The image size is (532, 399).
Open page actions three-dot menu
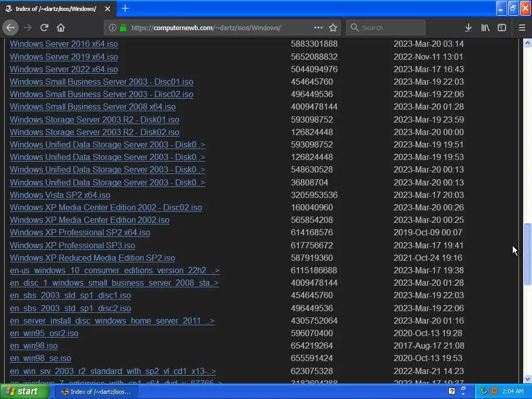[318, 28]
